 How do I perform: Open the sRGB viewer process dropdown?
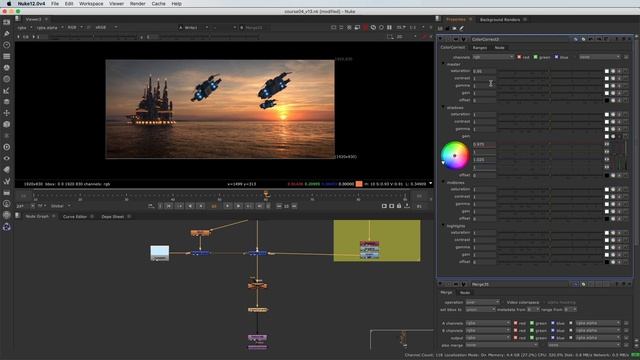pos(106,27)
